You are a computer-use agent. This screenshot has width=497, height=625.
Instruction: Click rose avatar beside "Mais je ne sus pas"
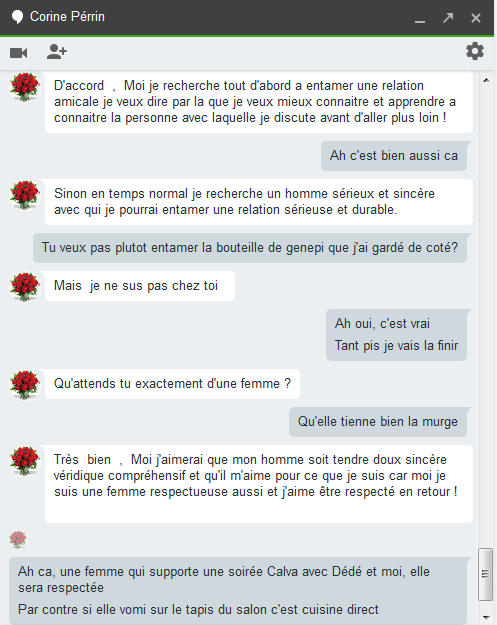pyautogui.click(x=25, y=287)
